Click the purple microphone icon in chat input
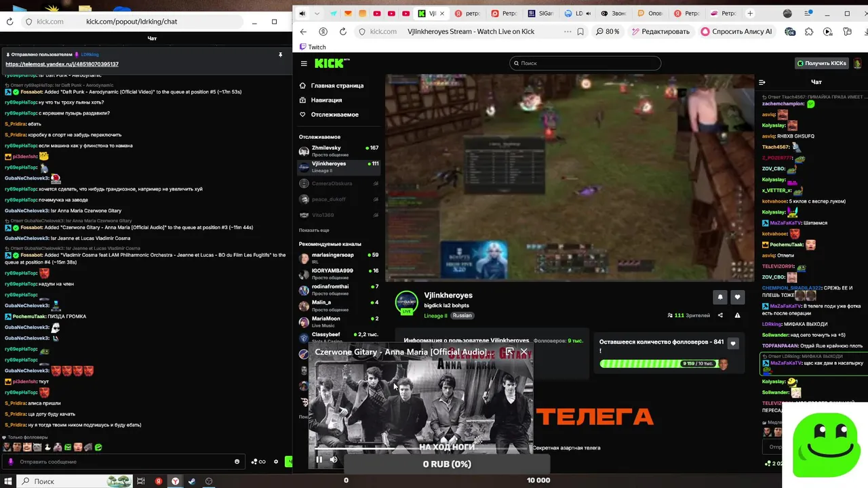 point(10,462)
